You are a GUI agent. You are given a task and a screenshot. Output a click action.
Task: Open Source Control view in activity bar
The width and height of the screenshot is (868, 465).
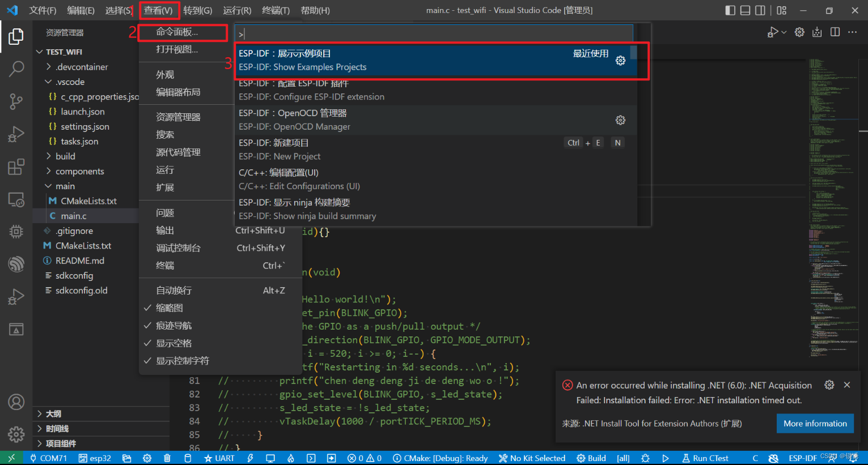[16, 102]
